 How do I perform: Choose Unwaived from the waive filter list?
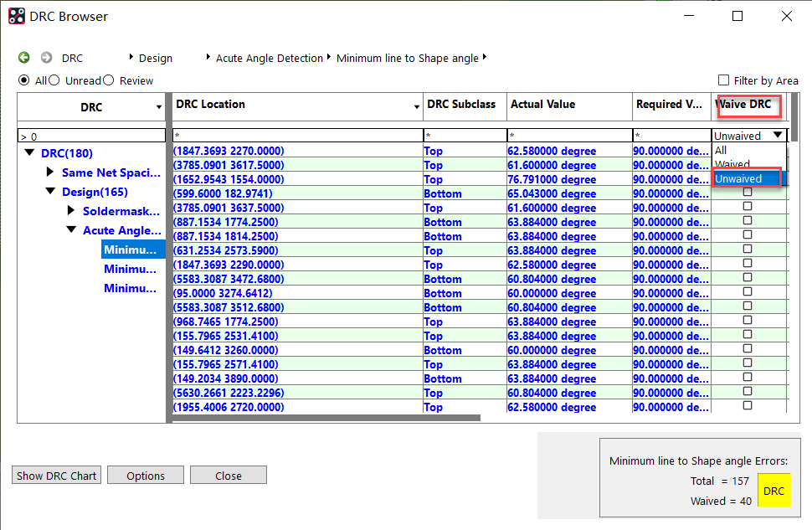(738, 178)
